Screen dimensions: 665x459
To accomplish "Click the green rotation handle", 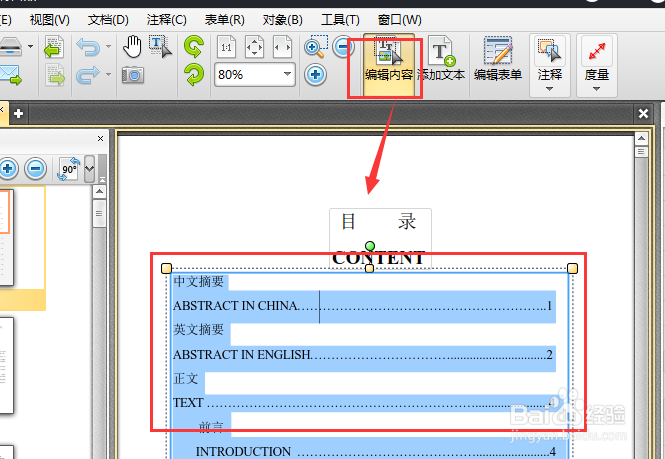I will point(370,246).
